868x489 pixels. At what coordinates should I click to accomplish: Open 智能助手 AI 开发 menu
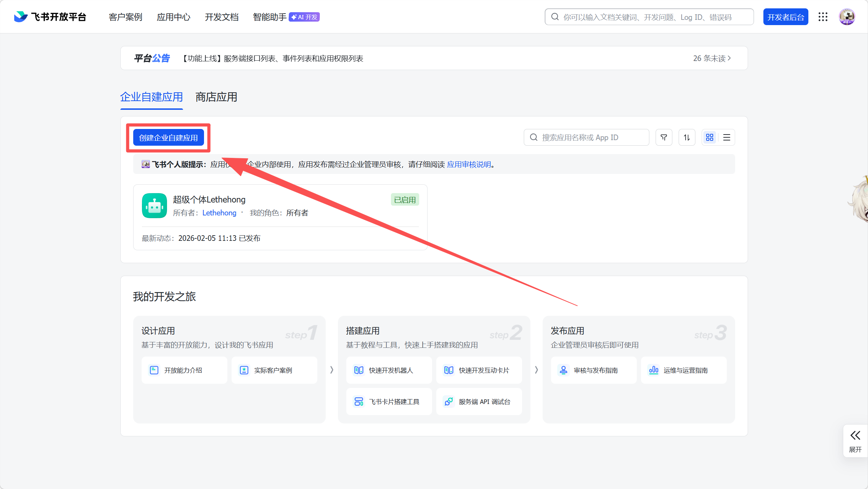click(286, 17)
